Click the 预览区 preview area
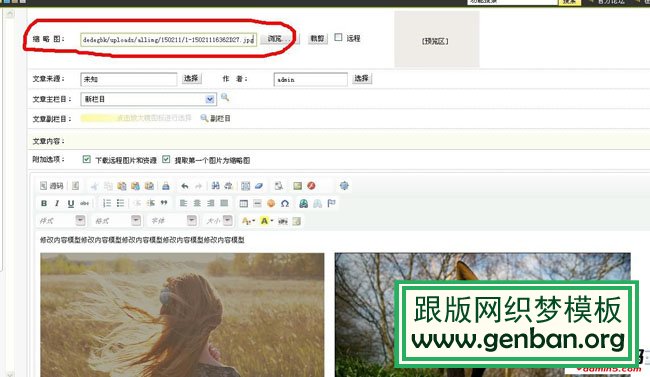This screenshot has height=377, width=650. [x=437, y=39]
